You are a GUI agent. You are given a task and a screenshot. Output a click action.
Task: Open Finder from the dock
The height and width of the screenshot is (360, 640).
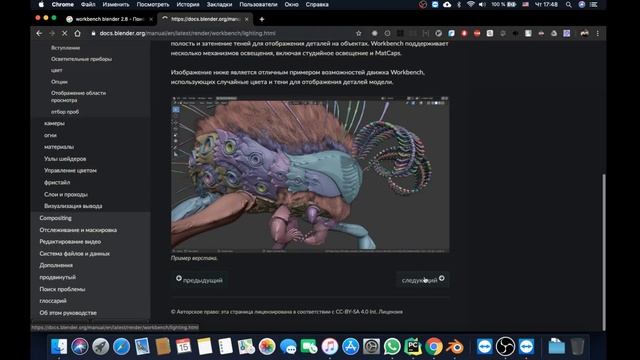pyautogui.click(x=59, y=347)
